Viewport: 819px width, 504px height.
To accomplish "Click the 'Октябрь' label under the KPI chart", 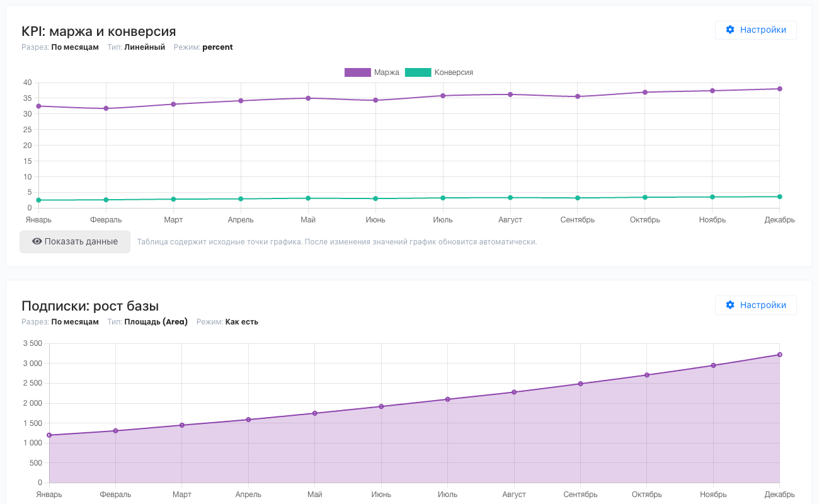I will (645, 220).
